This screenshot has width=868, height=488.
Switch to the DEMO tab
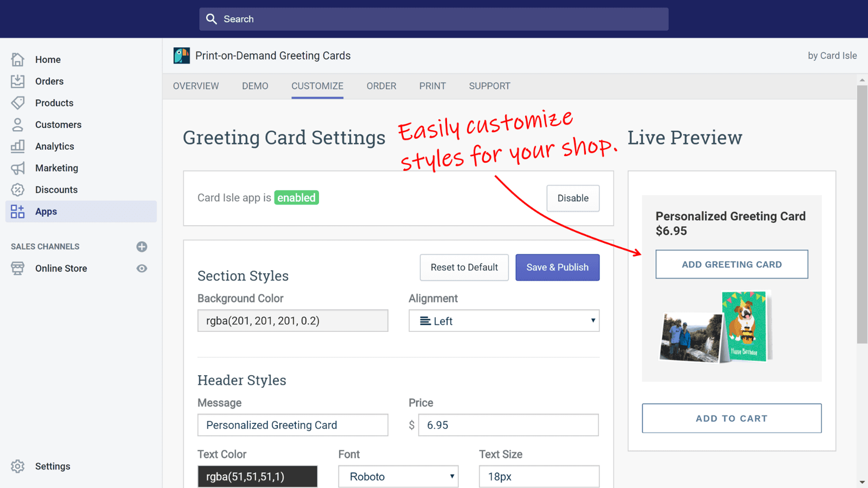point(255,86)
